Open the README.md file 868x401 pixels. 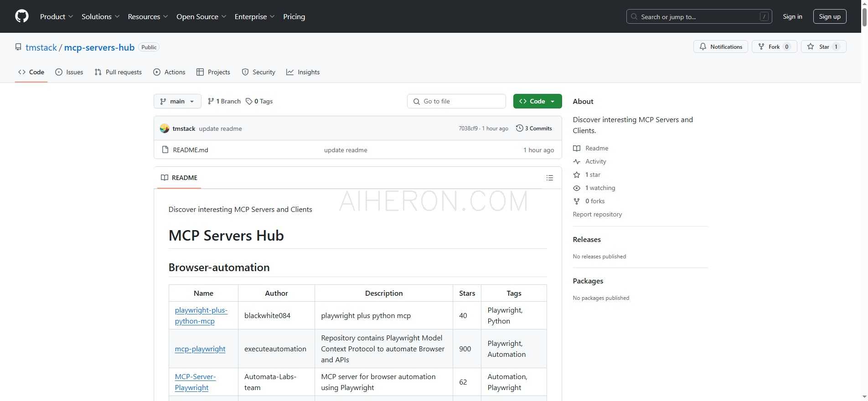click(x=191, y=150)
